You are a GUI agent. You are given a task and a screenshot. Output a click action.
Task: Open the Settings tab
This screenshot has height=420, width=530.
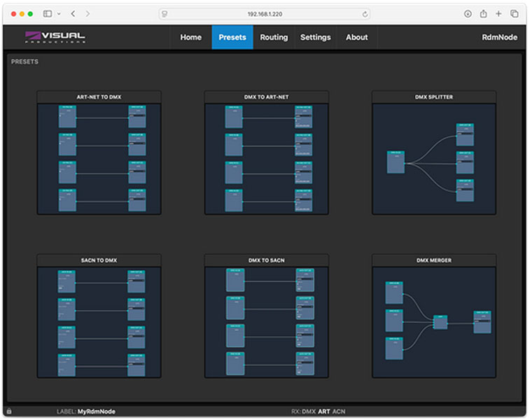(x=315, y=37)
